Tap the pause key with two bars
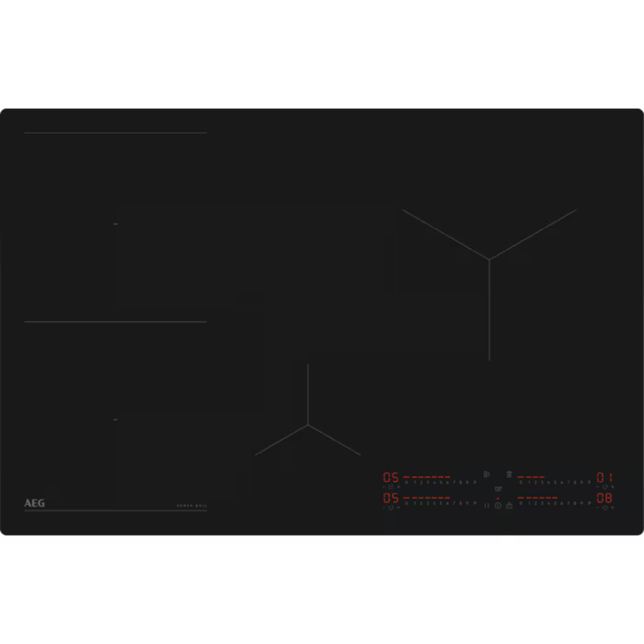The width and height of the screenshot is (644, 644). point(486,505)
